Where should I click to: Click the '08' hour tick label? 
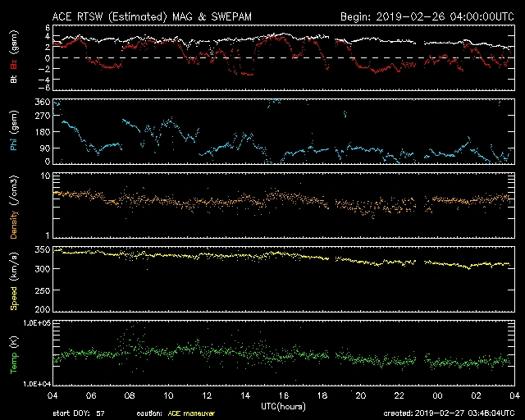(130, 396)
